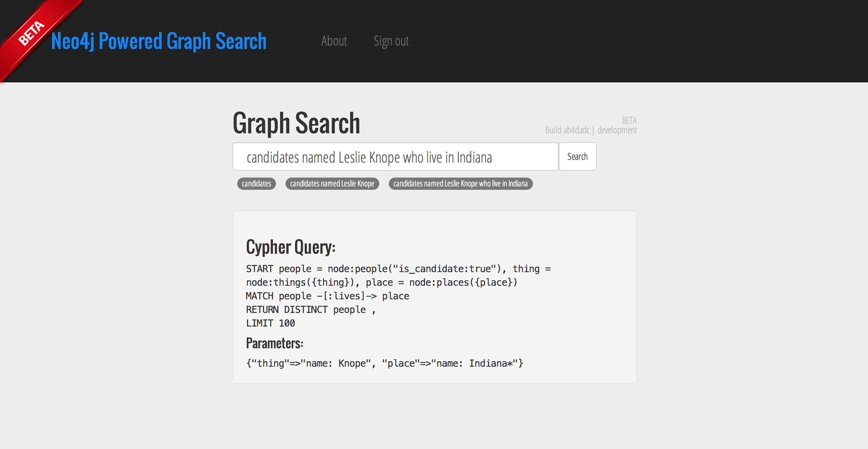
Task: Click Sign out in navigation
Action: (x=391, y=41)
